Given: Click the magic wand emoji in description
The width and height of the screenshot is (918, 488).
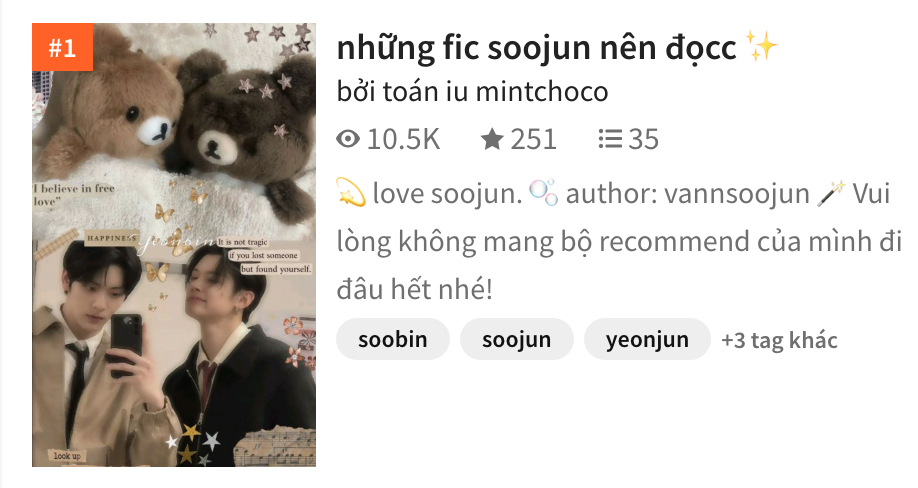Looking at the screenshot, I should pos(831,193).
